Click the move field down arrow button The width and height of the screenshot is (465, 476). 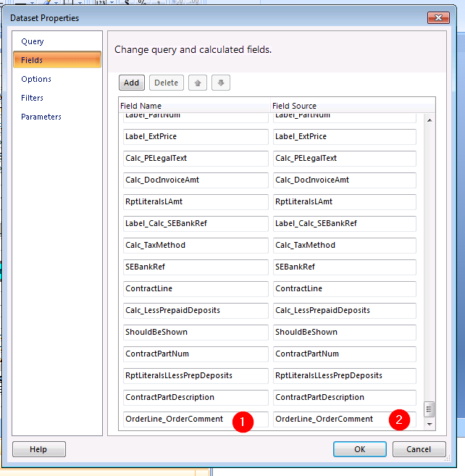click(221, 83)
